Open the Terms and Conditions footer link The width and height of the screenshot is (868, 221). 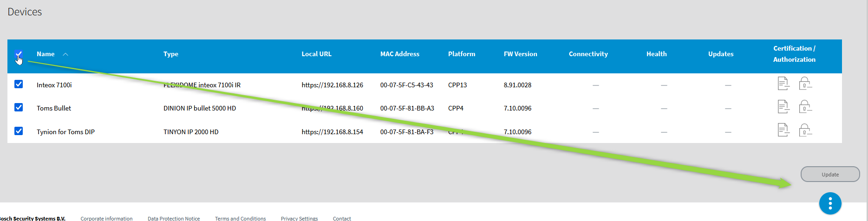click(x=240, y=218)
